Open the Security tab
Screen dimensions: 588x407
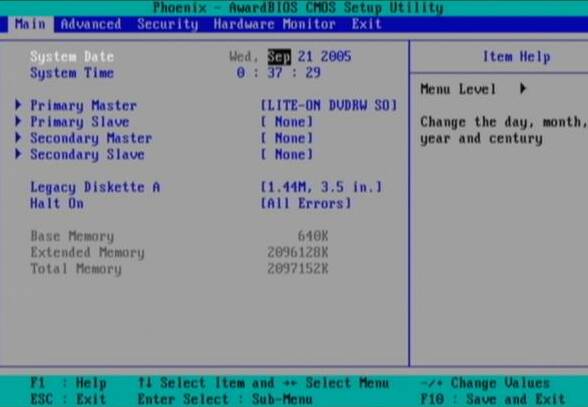167,24
